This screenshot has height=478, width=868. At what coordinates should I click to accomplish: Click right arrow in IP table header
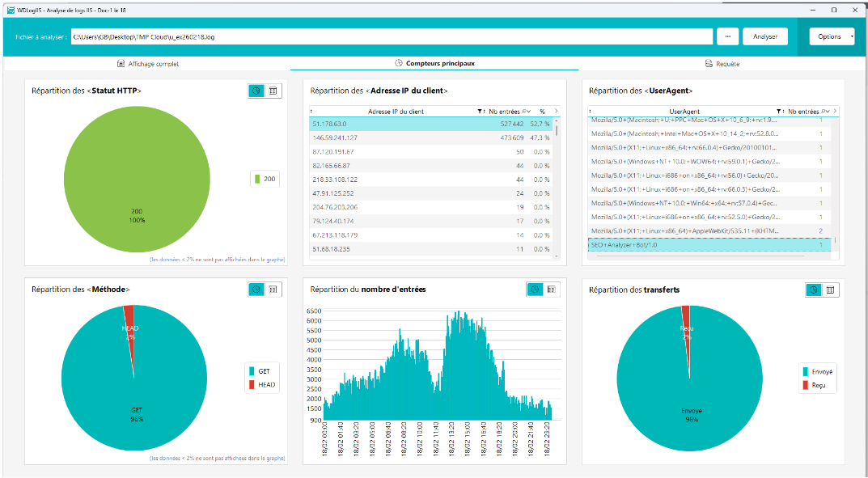click(556, 111)
